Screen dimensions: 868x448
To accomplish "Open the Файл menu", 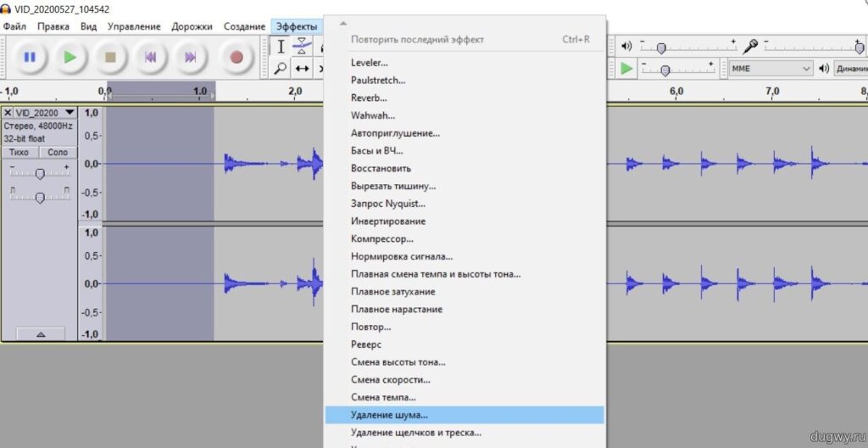I will (14, 26).
